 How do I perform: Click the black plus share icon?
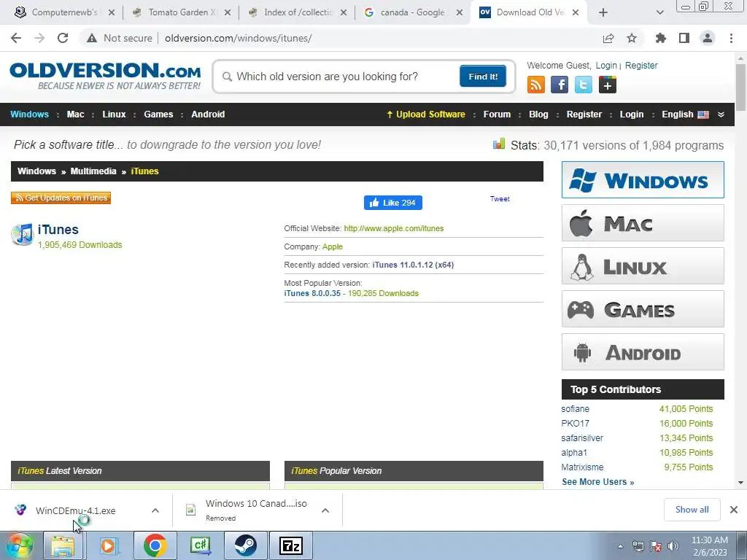(608, 85)
